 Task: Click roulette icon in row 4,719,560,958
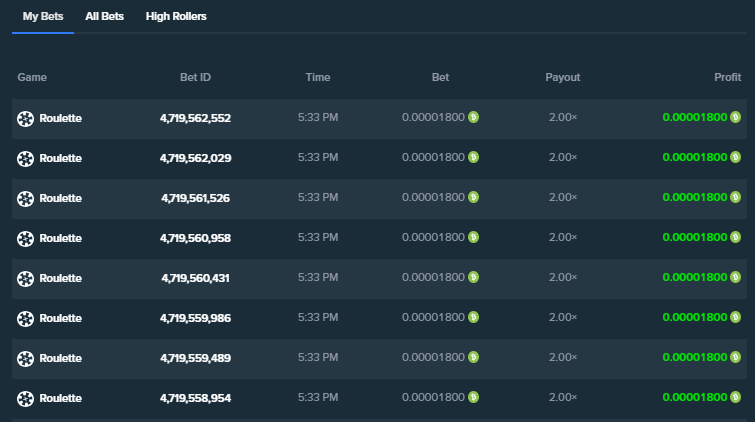(x=26, y=238)
